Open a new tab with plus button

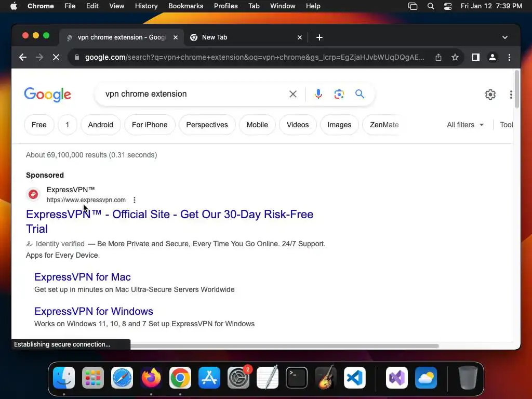point(320,37)
